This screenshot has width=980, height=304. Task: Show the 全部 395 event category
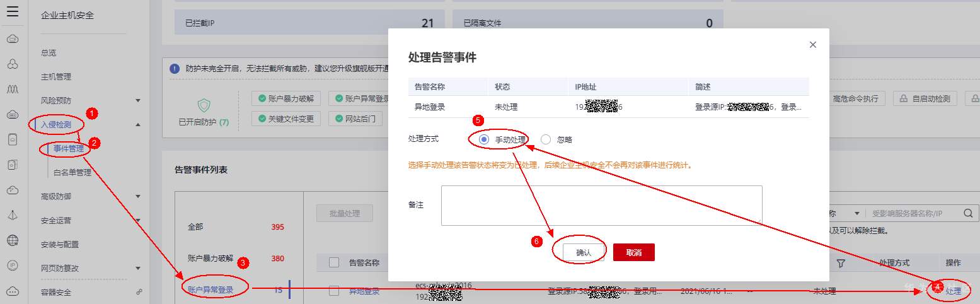pyautogui.click(x=236, y=226)
